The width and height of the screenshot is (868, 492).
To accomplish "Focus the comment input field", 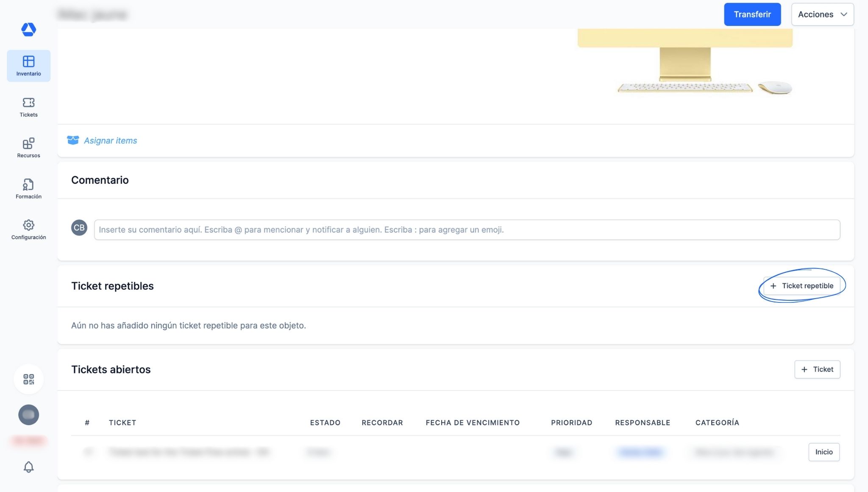I will click(467, 230).
